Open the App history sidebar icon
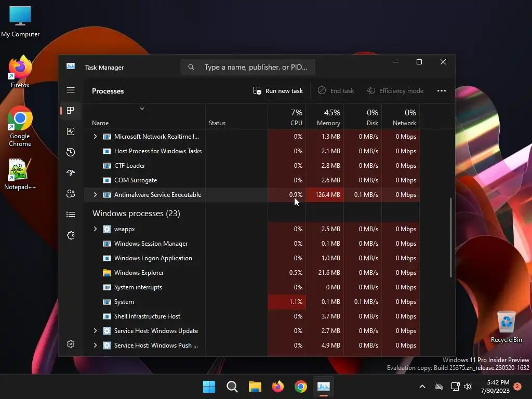 [71, 152]
